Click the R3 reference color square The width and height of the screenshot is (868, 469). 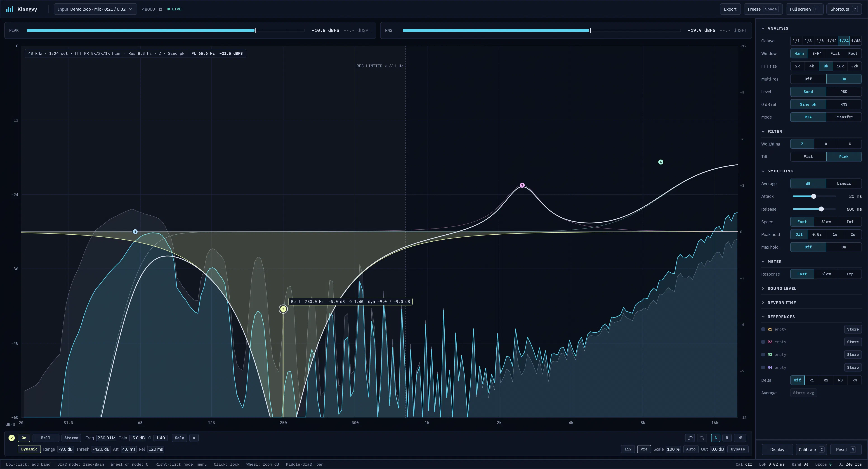coord(763,355)
